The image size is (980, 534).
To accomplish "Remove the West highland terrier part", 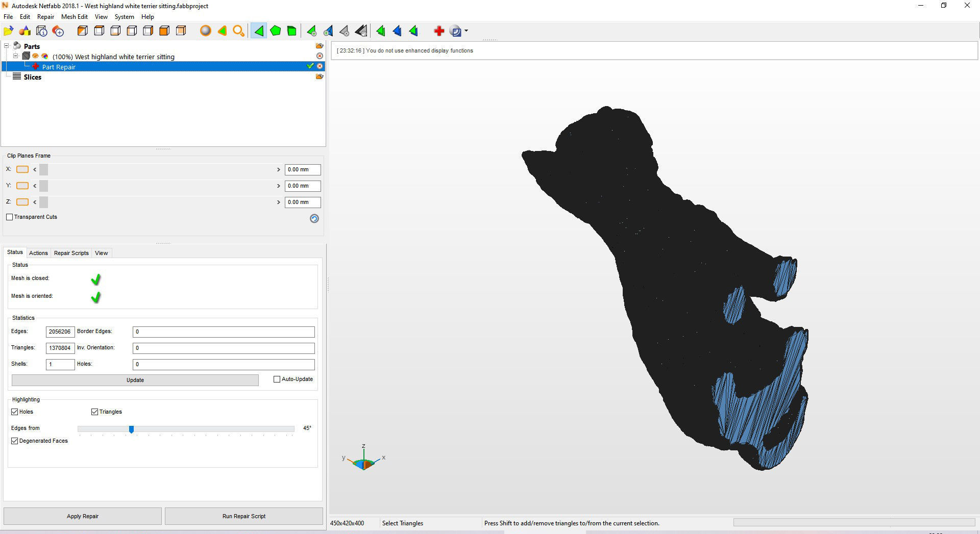I will (x=320, y=56).
